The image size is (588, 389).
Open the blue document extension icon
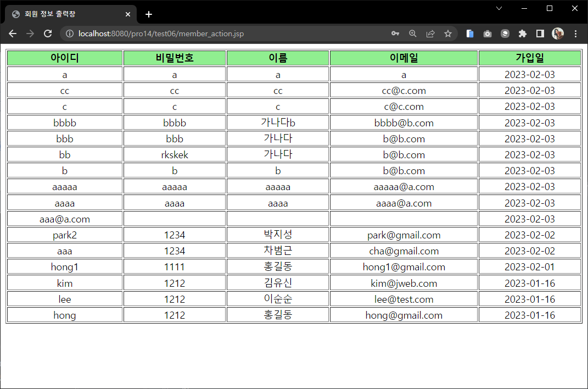pos(470,34)
